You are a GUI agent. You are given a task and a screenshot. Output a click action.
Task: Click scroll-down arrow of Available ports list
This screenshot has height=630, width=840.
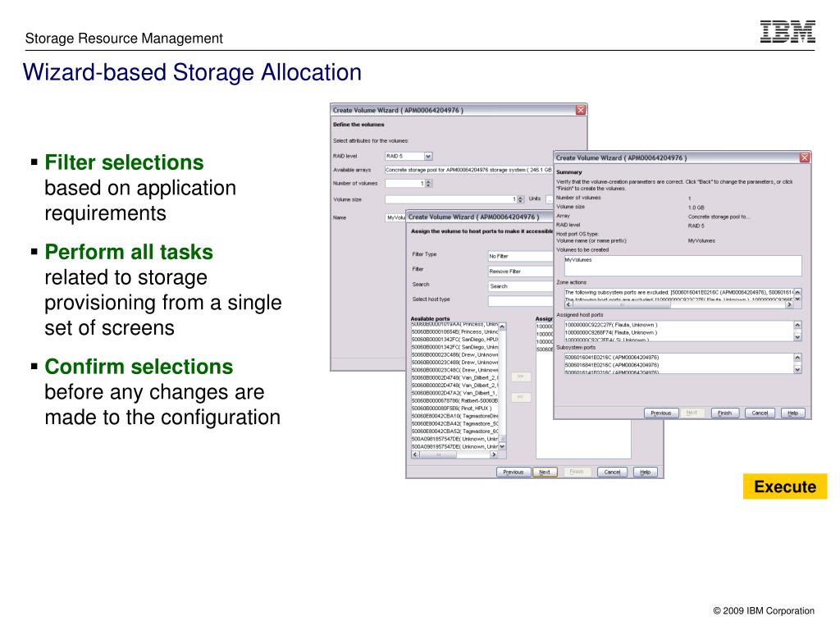502,446
